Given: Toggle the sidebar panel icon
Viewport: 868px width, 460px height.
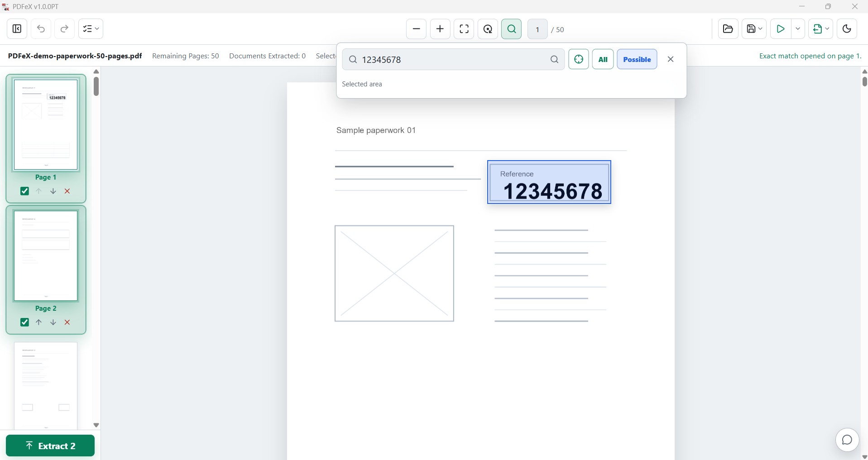Looking at the screenshot, I should (17, 29).
